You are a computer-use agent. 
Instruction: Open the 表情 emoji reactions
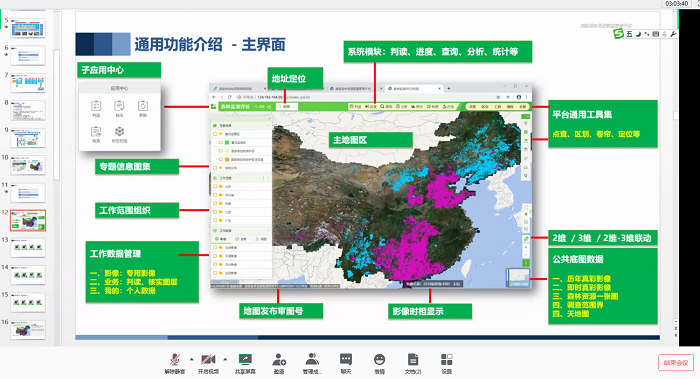379,363
